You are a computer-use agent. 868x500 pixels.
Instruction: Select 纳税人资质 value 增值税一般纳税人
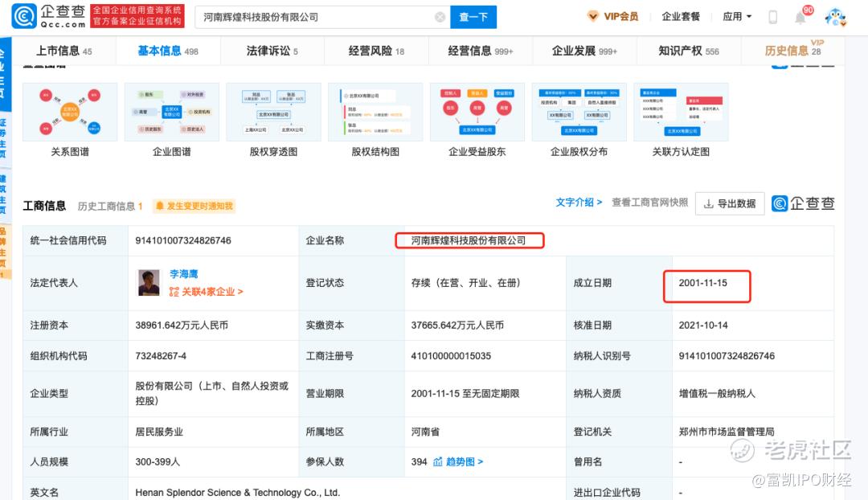pos(717,394)
